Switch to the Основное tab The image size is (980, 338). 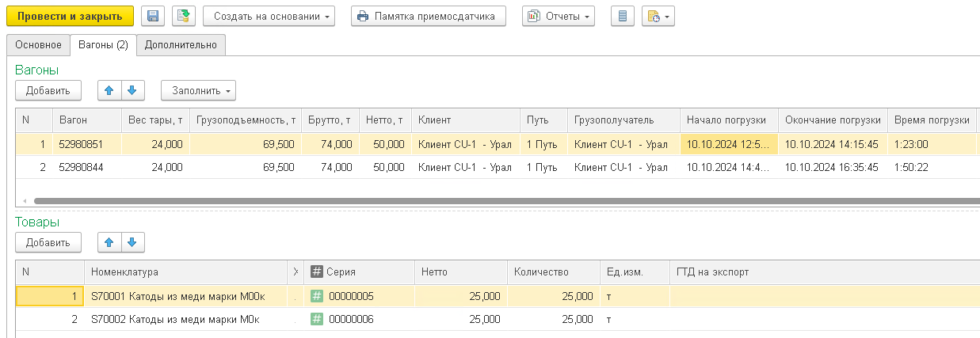38,45
